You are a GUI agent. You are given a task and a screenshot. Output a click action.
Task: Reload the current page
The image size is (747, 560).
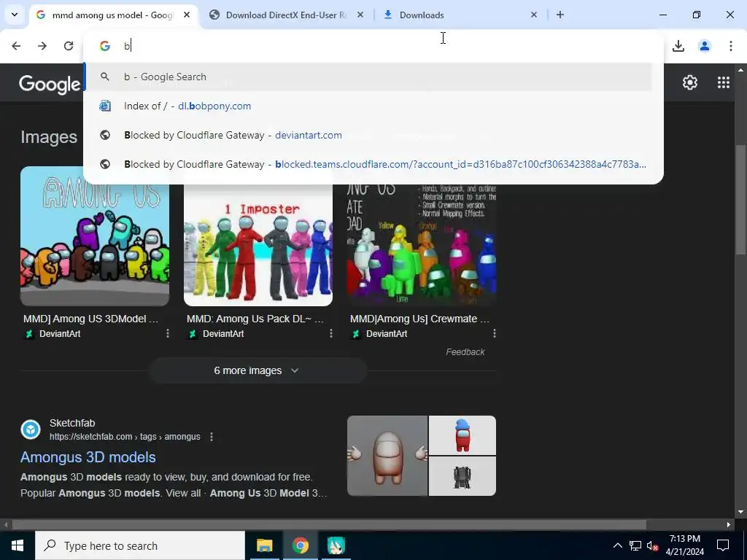click(69, 46)
